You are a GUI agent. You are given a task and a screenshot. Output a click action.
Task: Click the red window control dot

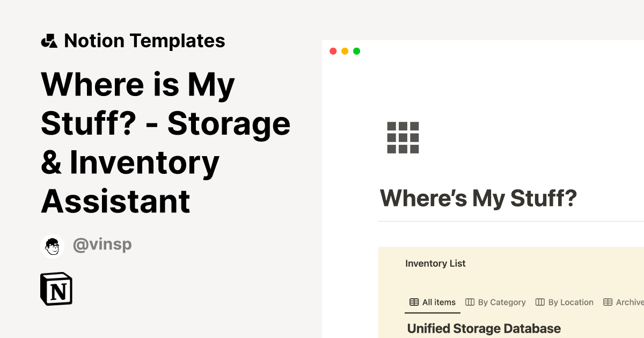click(x=333, y=50)
